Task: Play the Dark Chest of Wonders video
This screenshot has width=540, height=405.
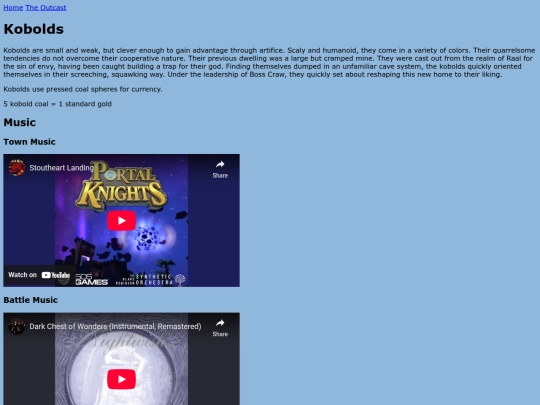Action: (x=122, y=379)
